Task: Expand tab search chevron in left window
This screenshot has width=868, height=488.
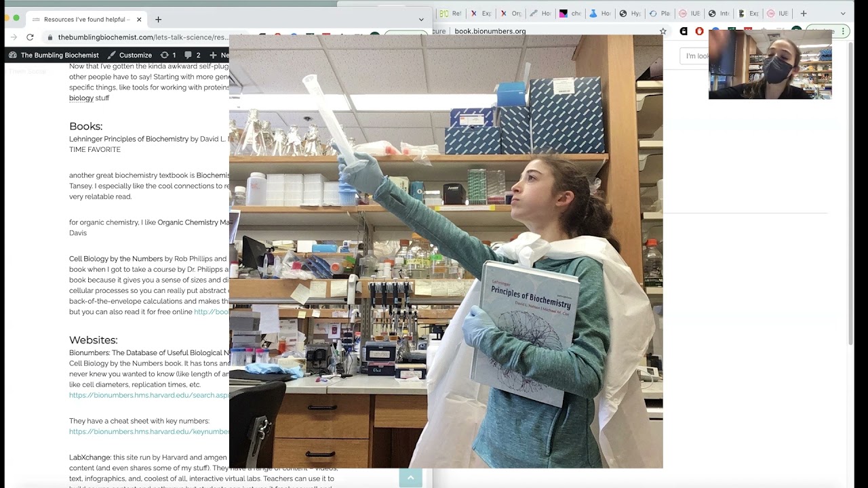Action: tap(421, 20)
